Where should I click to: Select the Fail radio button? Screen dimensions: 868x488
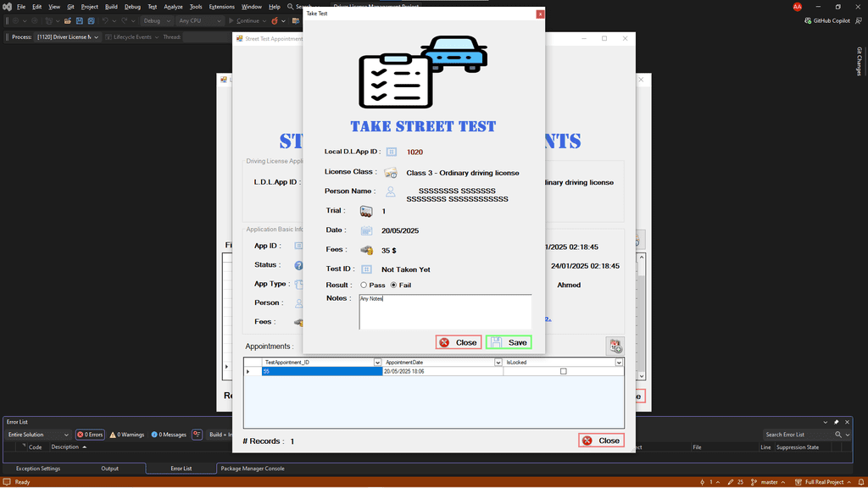point(401,285)
